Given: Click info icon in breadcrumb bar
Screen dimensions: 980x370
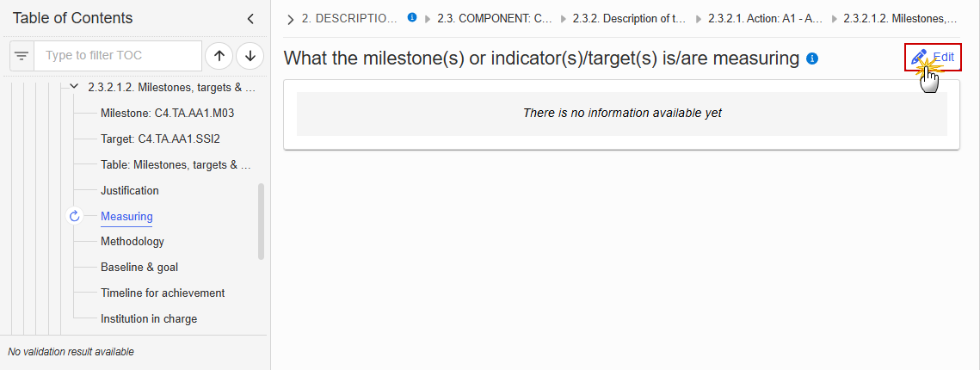Looking at the screenshot, I should point(412,17).
